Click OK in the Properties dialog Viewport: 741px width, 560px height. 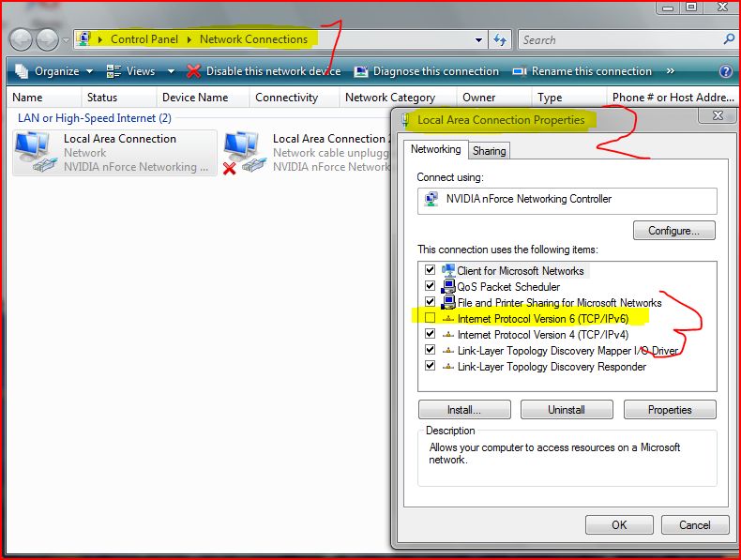(x=619, y=525)
